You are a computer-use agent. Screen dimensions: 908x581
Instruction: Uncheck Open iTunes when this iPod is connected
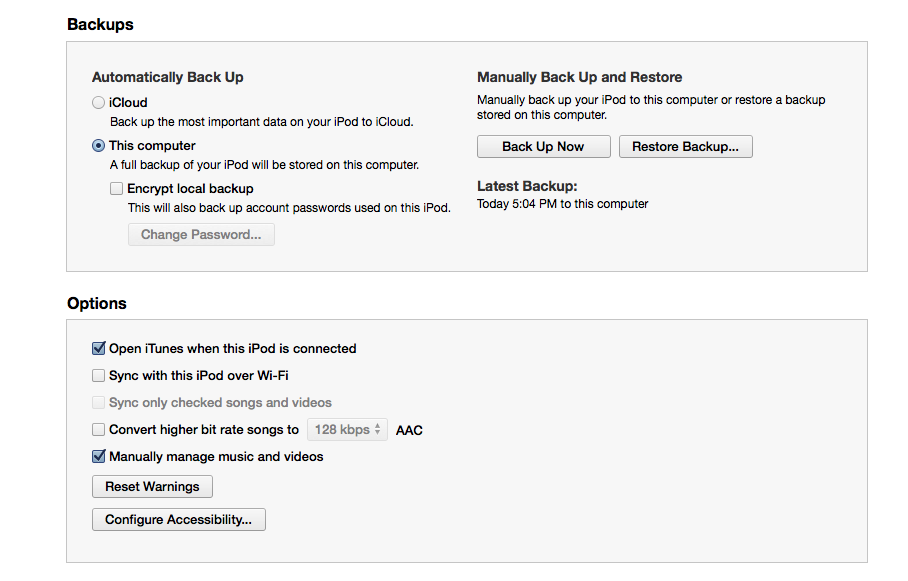point(98,349)
